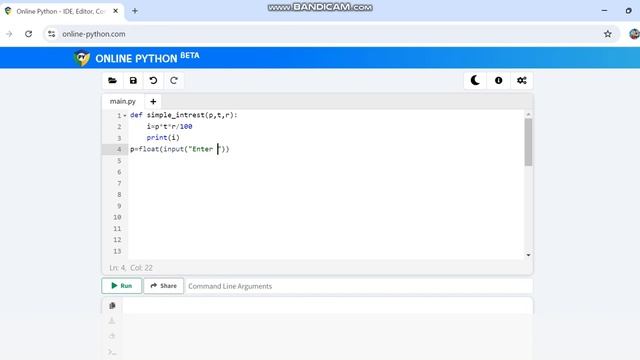
Task: Collapse the function fold arrow on line 1
Action: (125, 116)
